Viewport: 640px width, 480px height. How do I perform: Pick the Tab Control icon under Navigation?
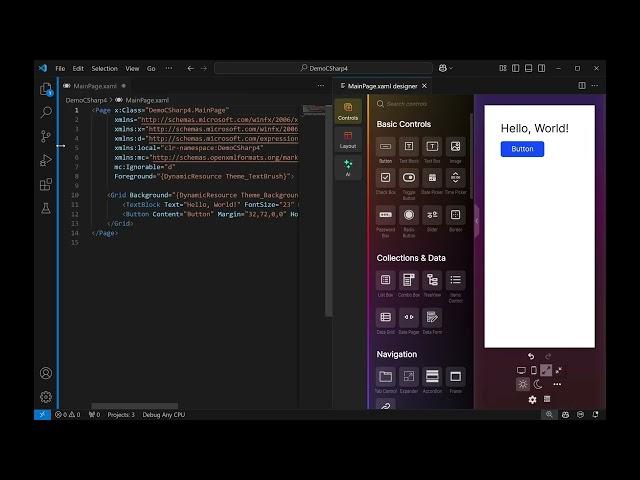[x=385, y=377]
